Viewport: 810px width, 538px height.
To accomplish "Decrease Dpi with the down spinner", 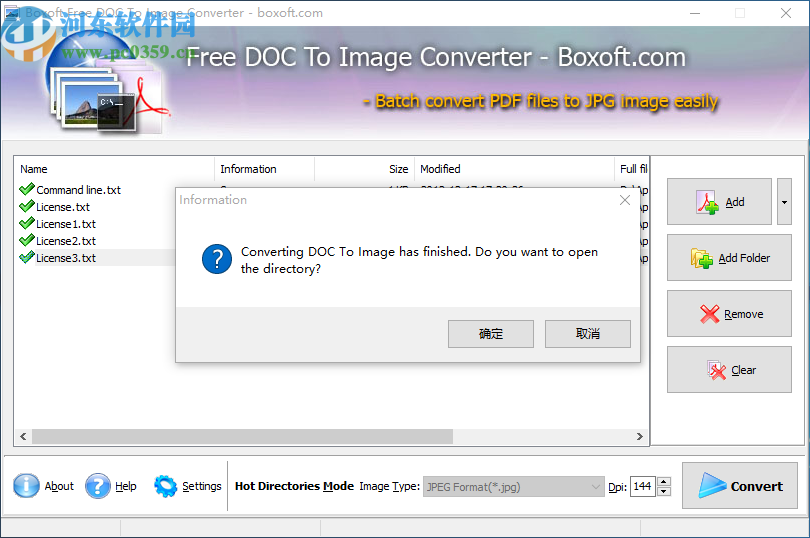I will pyautogui.click(x=664, y=491).
